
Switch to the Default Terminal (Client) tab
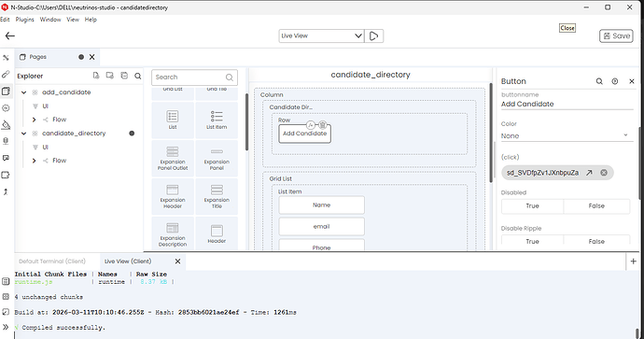52,261
